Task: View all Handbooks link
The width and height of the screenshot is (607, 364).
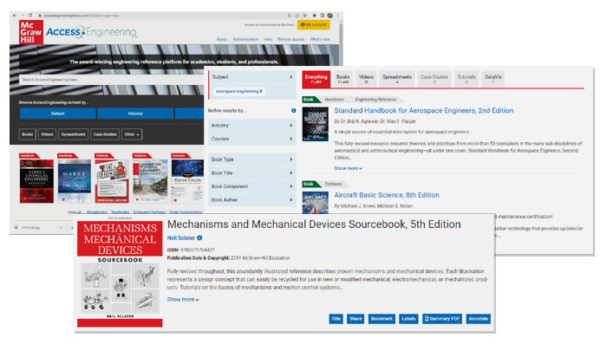Action: click(97, 212)
